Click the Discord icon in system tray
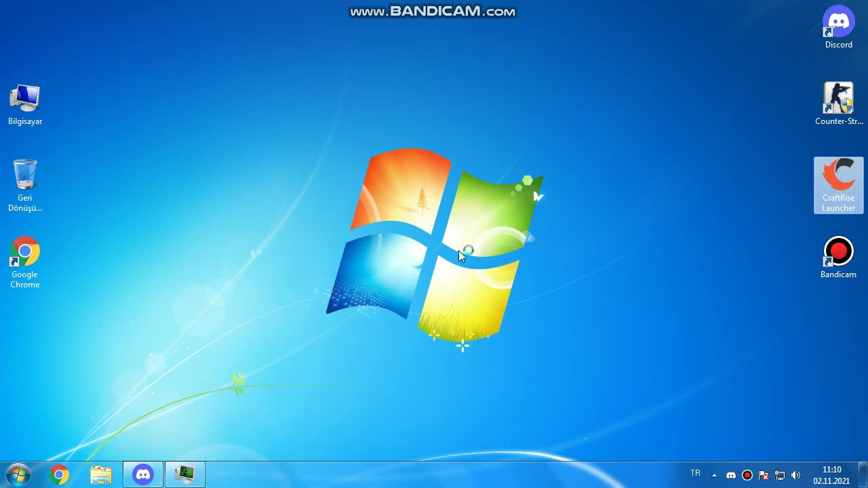The height and width of the screenshot is (488, 868). pyautogui.click(x=731, y=475)
